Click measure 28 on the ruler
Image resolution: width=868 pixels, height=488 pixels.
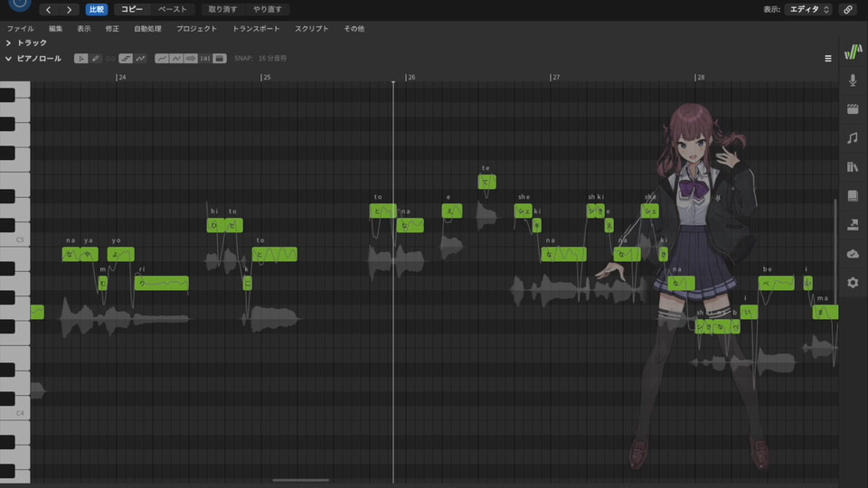point(700,78)
